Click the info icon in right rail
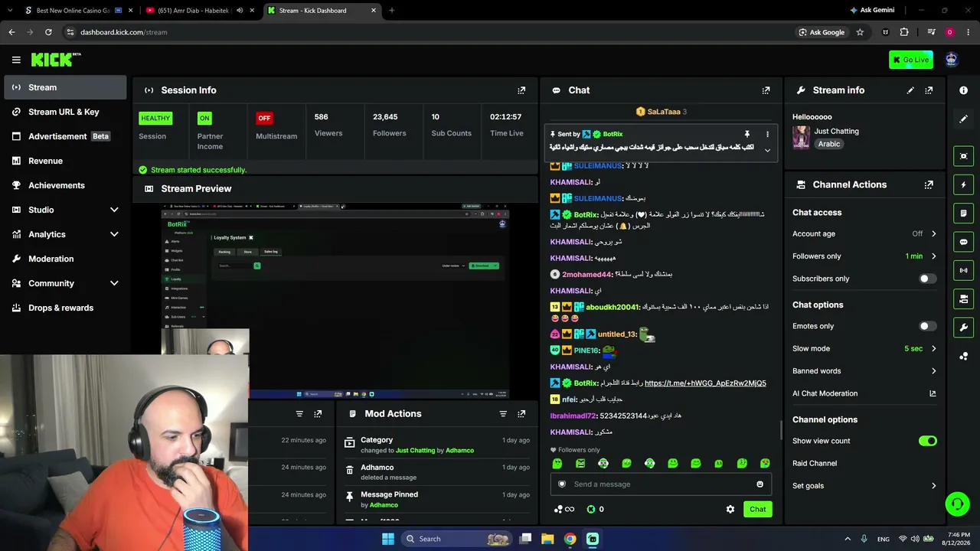980x551 pixels. (963, 90)
